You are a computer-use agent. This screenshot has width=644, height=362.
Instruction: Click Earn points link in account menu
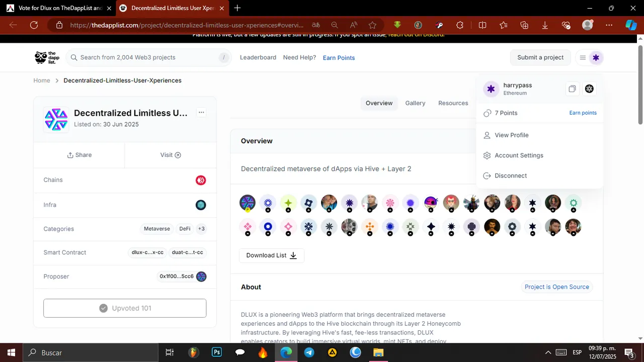pyautogui.click(x=583, y=113)
